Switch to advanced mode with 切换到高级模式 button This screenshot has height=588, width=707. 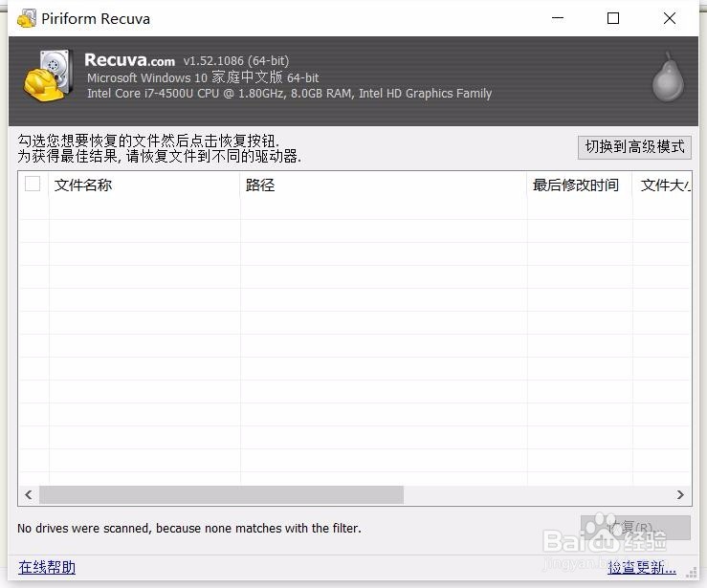[634, 147]
